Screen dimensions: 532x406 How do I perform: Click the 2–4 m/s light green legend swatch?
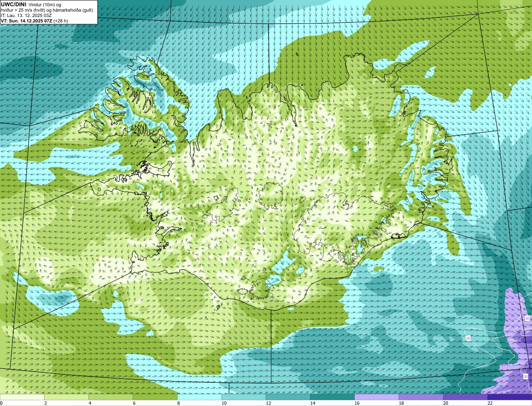tap(66, 397)
